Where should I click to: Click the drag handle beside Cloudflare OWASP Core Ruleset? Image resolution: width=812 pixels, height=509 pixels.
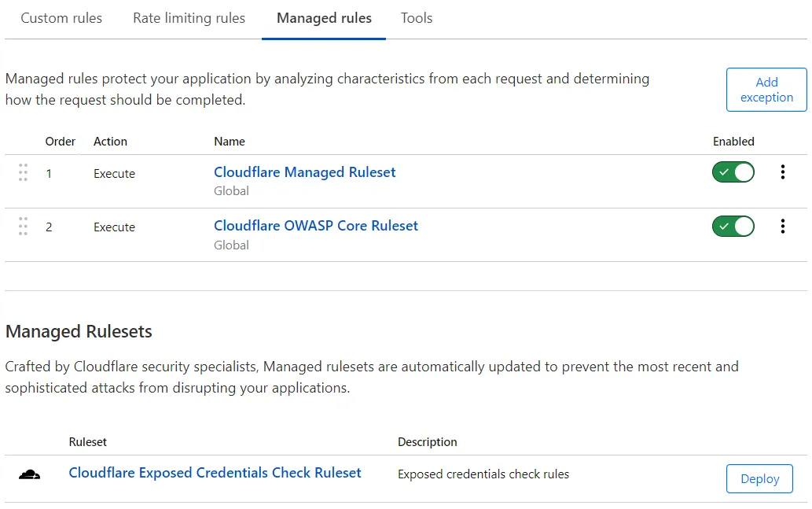pyautogui.click(x=23, y=226)
